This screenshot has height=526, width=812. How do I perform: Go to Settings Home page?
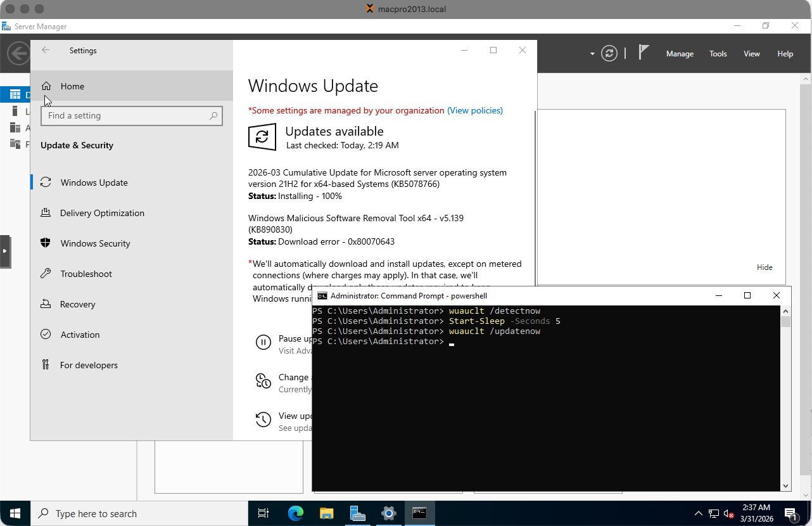72,86
